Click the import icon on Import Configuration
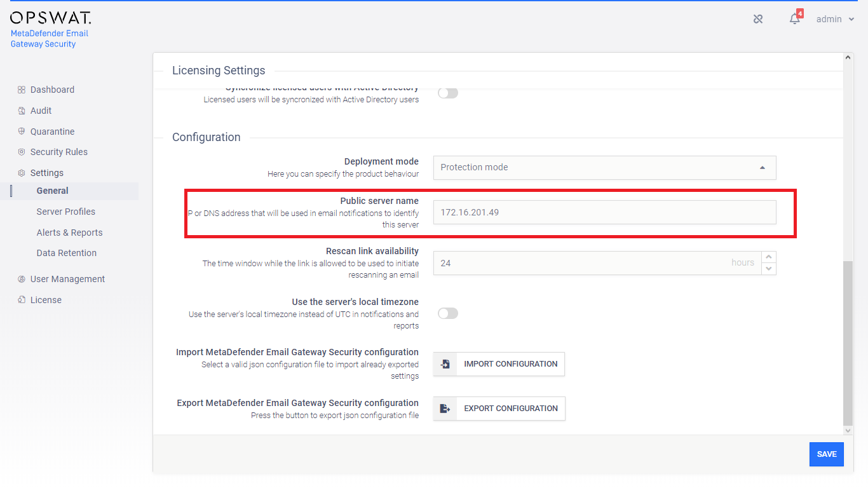This screenshot has width=868, height=488. click(x=445, y=364)
